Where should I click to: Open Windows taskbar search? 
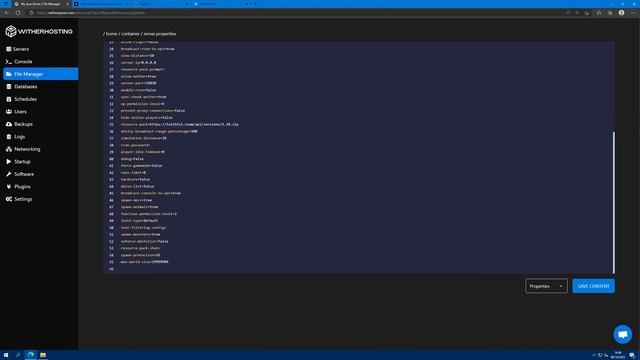pos(18,355)
